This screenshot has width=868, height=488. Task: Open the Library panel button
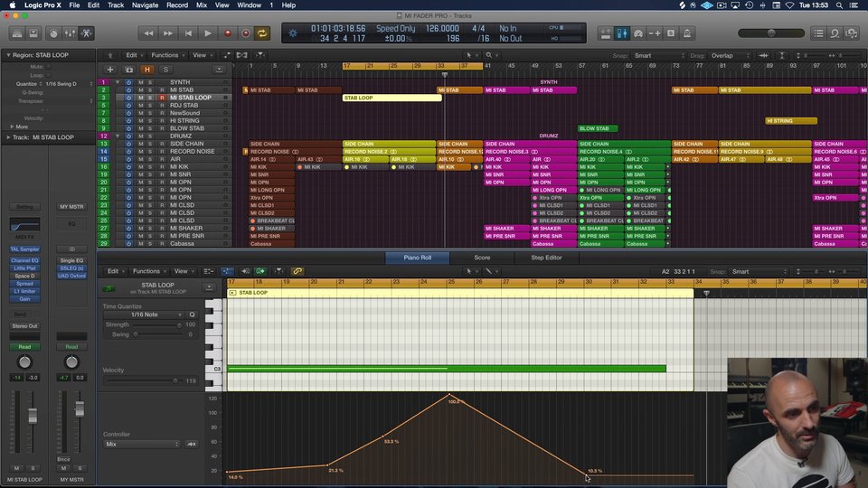(x=17, y=33)
